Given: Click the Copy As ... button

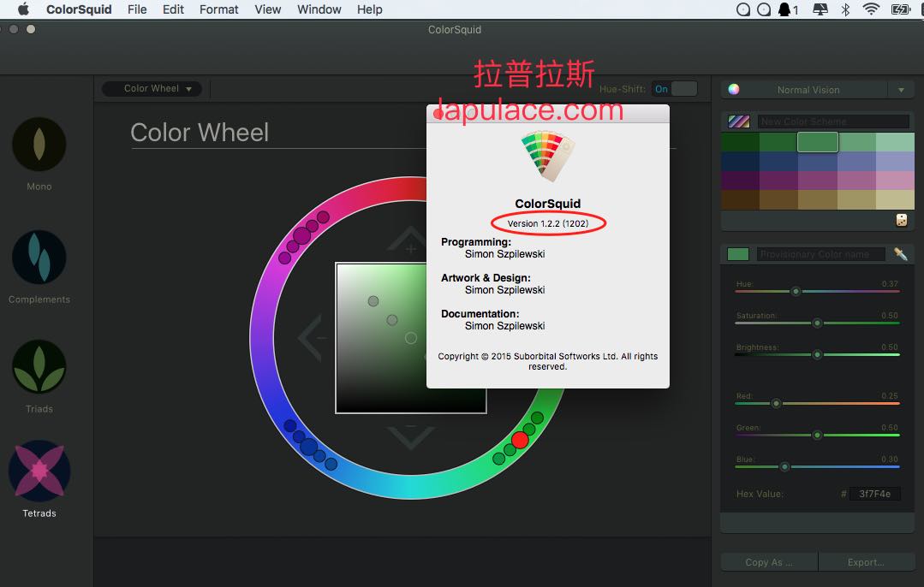Looking at the screenshot, I should tap(769, 562).
